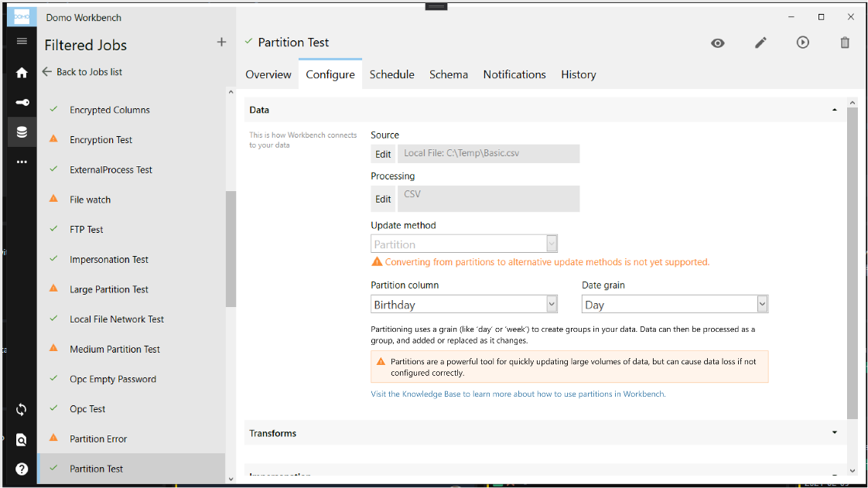Select the Jobs database icon in sidebar
This screenshot has height=488, width=868.
[21, 131]
